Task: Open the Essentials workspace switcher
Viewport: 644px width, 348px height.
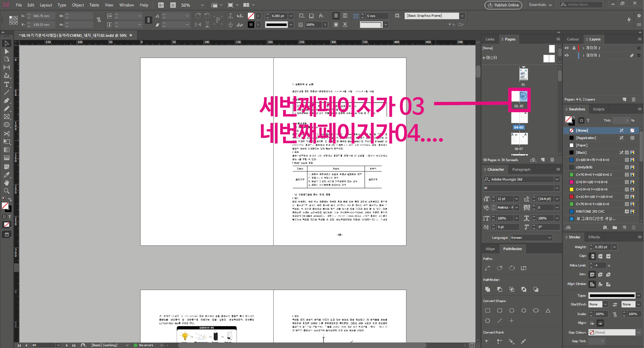Action: [x=540, y=5]
